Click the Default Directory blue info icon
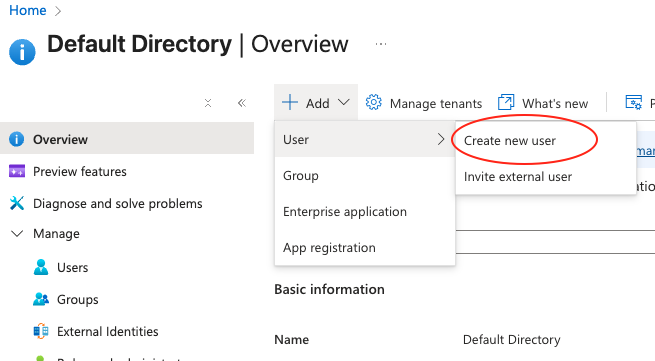The image size is (655, 361). point(22,52)
